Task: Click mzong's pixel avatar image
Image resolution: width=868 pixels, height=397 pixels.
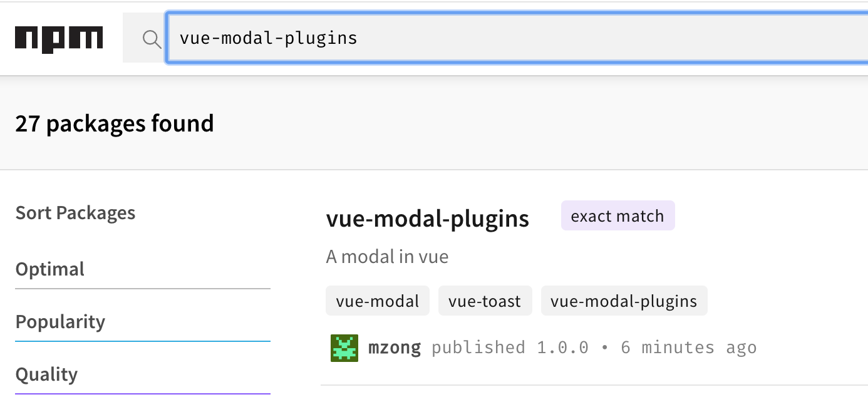Action: [x=344, y=348]
